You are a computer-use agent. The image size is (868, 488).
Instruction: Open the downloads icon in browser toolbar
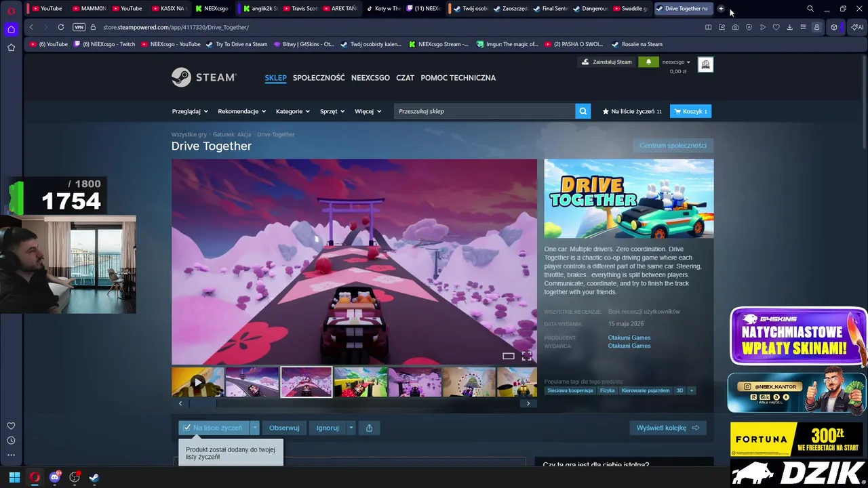pos(790,27)
